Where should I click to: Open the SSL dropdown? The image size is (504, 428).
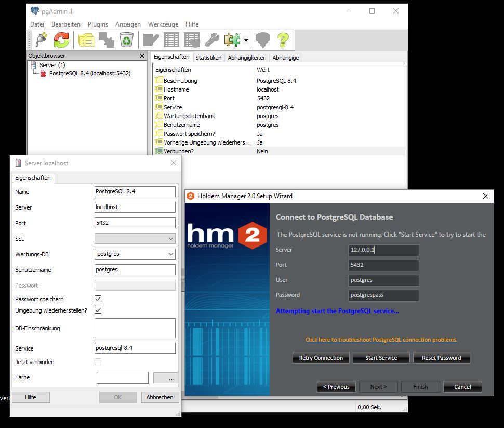click(x=135, y=239)
